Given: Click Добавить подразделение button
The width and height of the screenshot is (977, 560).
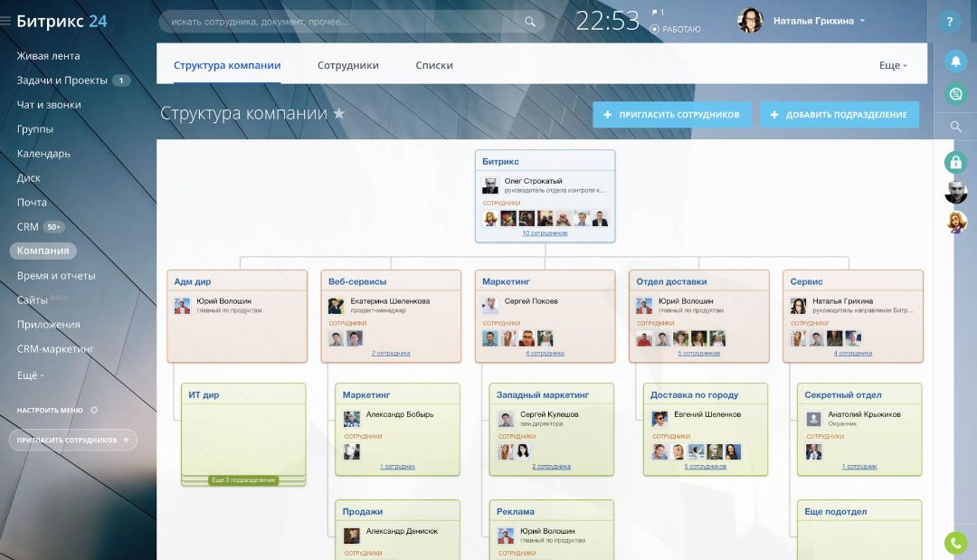Looking at the screenshot, I should click(x=839, y=115).
